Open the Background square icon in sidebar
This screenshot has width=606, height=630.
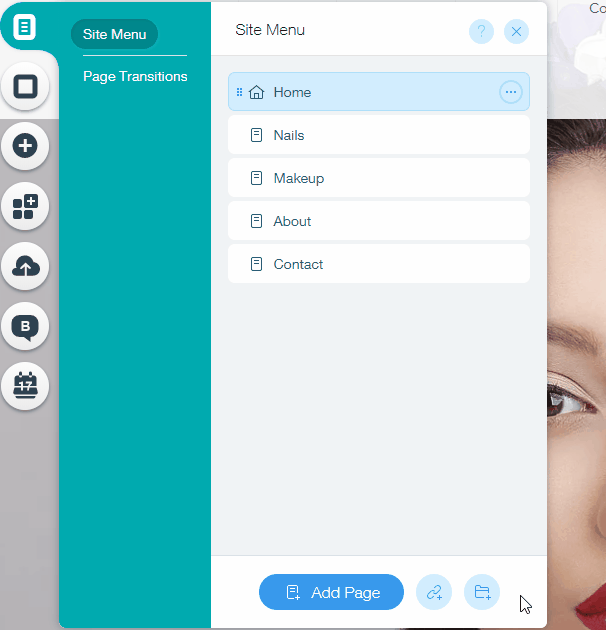coord(25,86)
